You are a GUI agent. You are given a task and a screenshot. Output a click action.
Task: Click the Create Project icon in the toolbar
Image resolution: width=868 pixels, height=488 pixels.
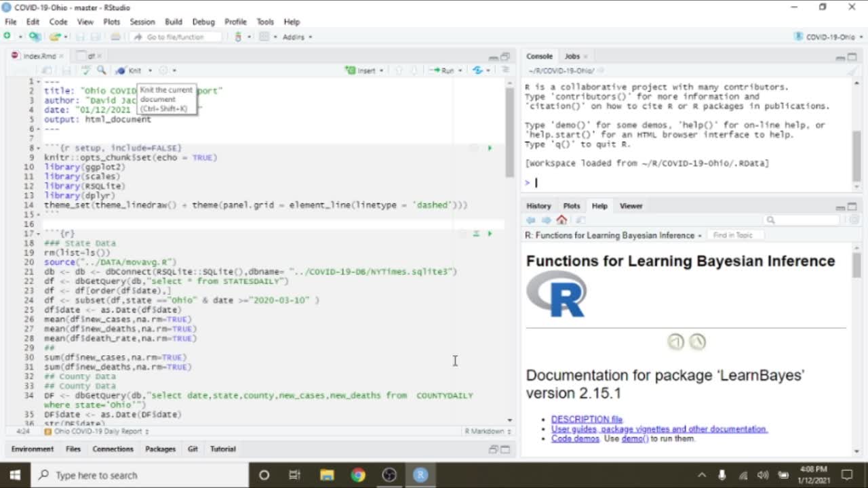click(35, 37)
